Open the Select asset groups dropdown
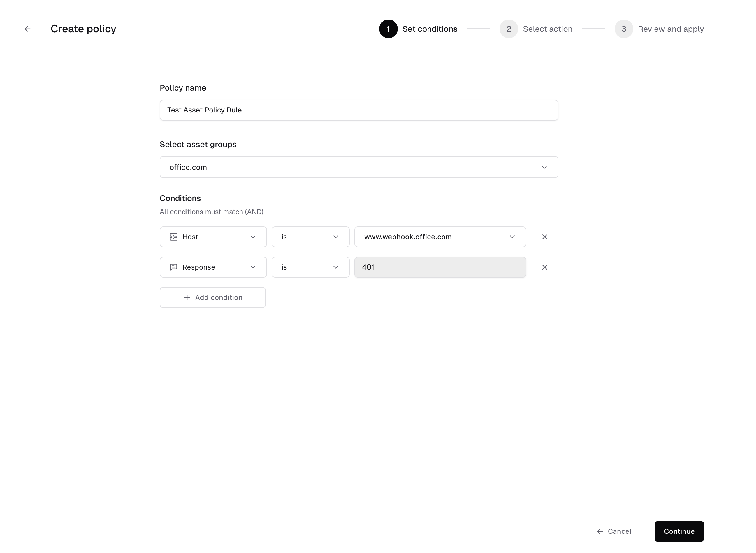The image size is (756, 553). [x=358, y=167]
